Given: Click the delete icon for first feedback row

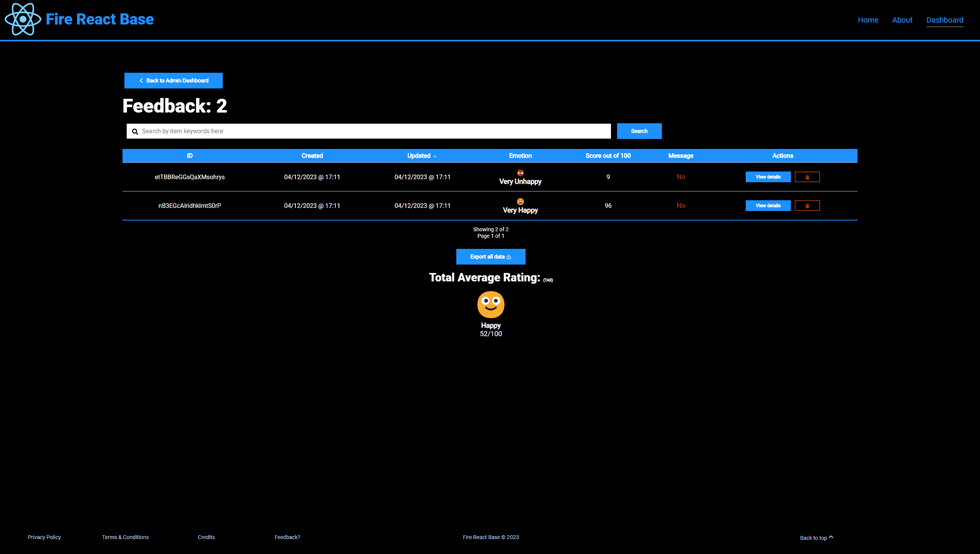Looking at the screenshot, I should pyautogui.click(x=807, y=177).
